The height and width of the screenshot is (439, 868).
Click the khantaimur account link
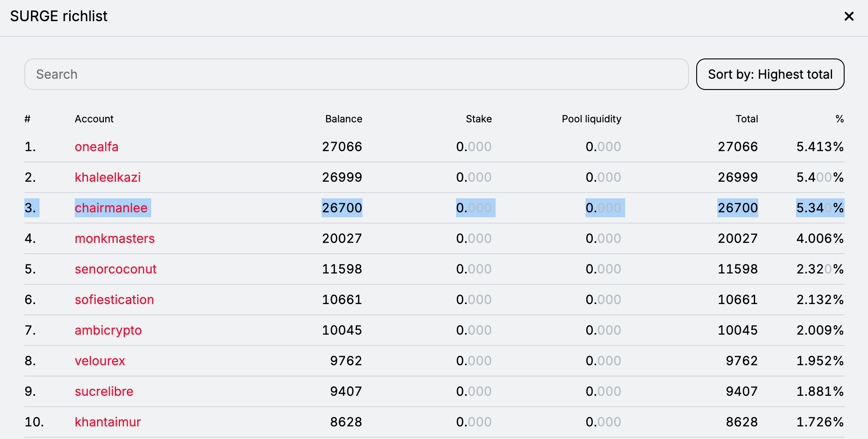[x=107, y=422]
